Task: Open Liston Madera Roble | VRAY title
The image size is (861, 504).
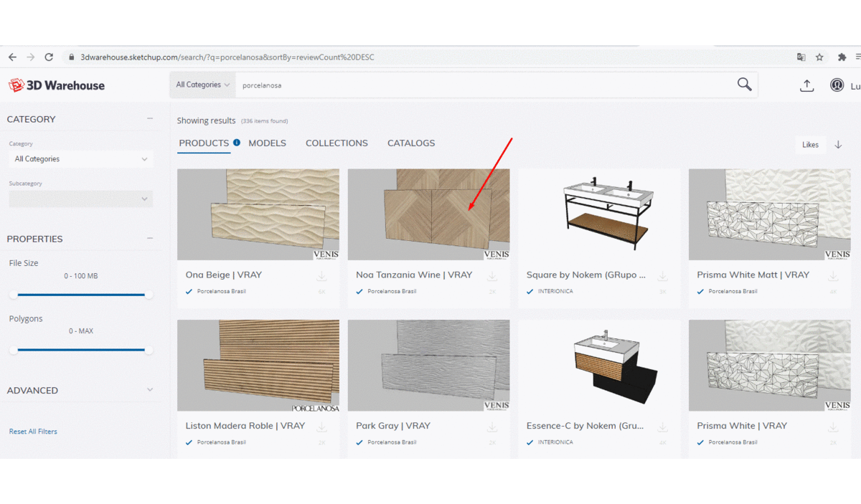Action: [x=245, y=426]
